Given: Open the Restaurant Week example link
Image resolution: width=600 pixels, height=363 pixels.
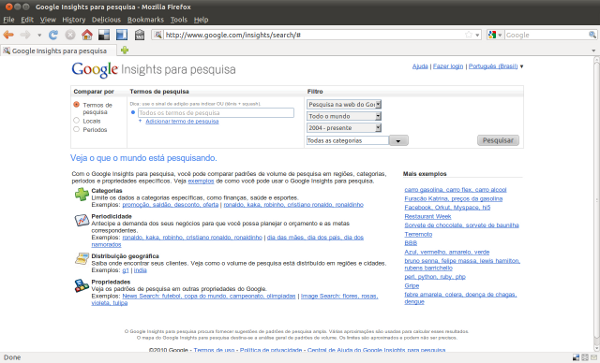Looking at the screenshot, I should click(x=428, y=216).
